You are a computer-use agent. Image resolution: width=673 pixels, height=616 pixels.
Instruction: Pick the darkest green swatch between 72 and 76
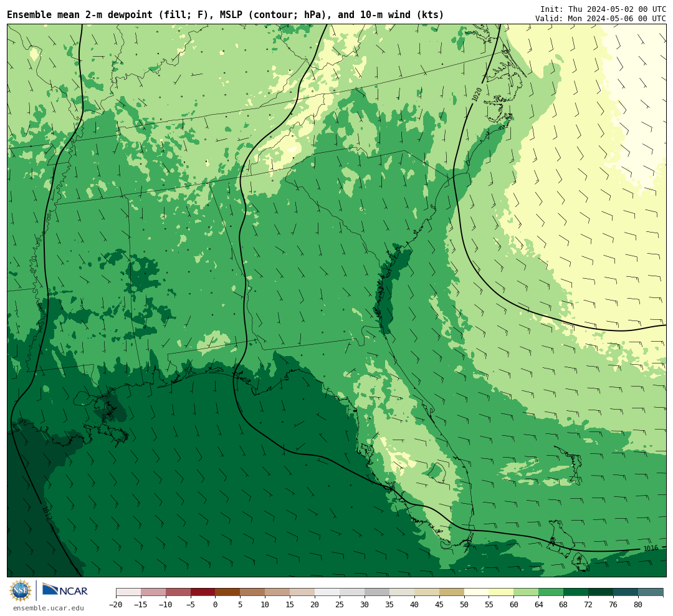click(601, 592)
